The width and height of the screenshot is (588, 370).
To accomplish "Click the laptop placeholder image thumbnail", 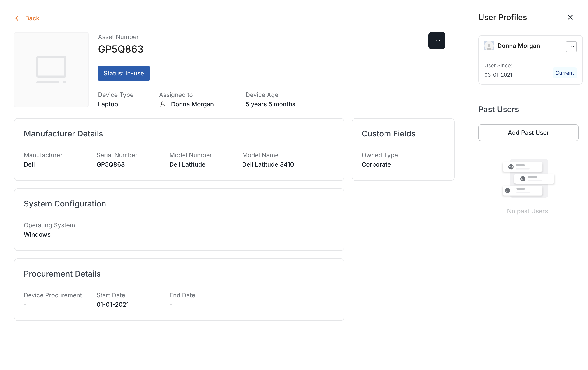I will [51, 70].
